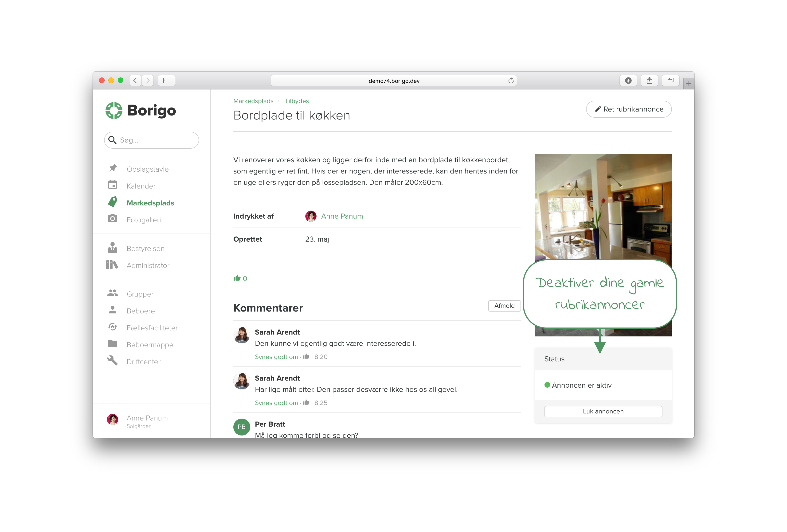This screenshot has width=787, height=532.
Task: Toggle the Safari sidebar button
Action: (167, 81)
